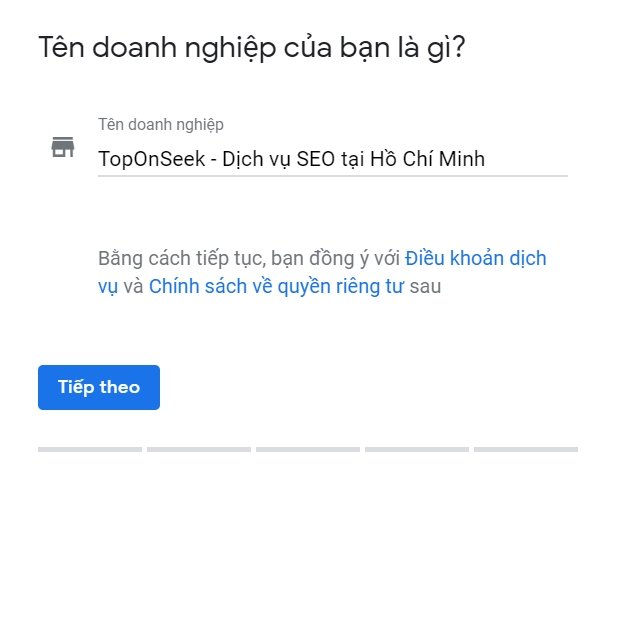Click 'vụ' on the terms link's second line
Viewport: 620px width, 644px height.
click(108, 287)
